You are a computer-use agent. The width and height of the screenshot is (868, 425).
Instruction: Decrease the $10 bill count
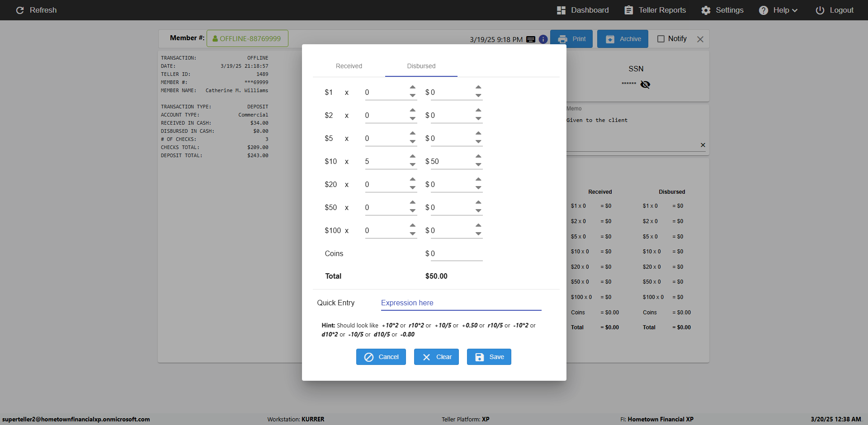click(x=413, y=165)
